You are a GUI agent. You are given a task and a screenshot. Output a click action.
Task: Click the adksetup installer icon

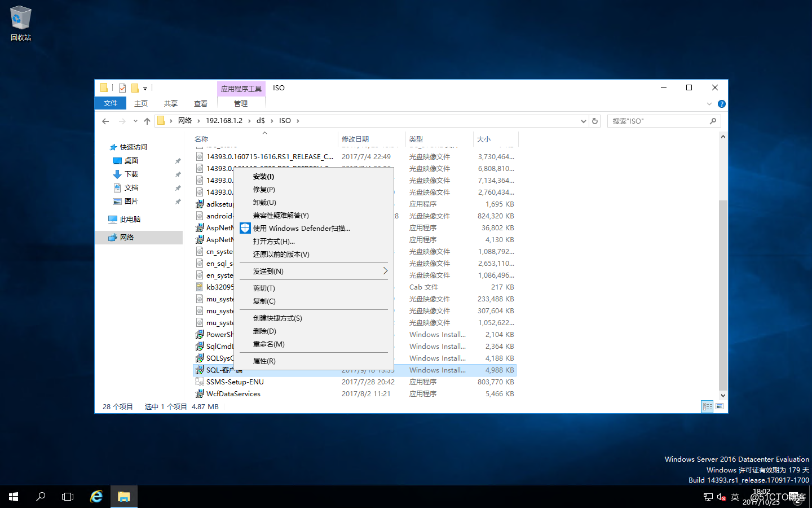pos(200,204)
